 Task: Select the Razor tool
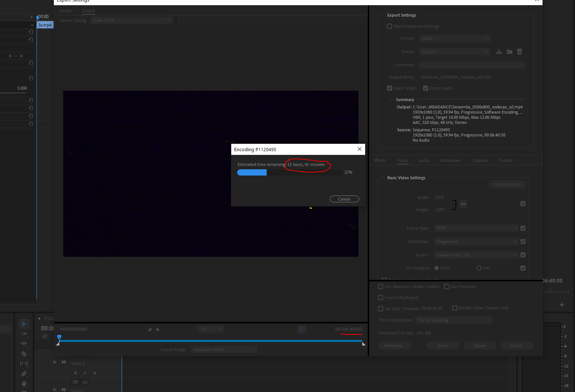coord(24,354)
